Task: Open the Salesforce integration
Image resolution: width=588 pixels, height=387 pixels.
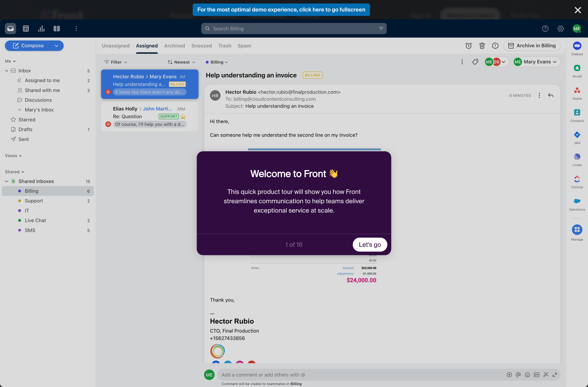Action: [x=577, y=204]
